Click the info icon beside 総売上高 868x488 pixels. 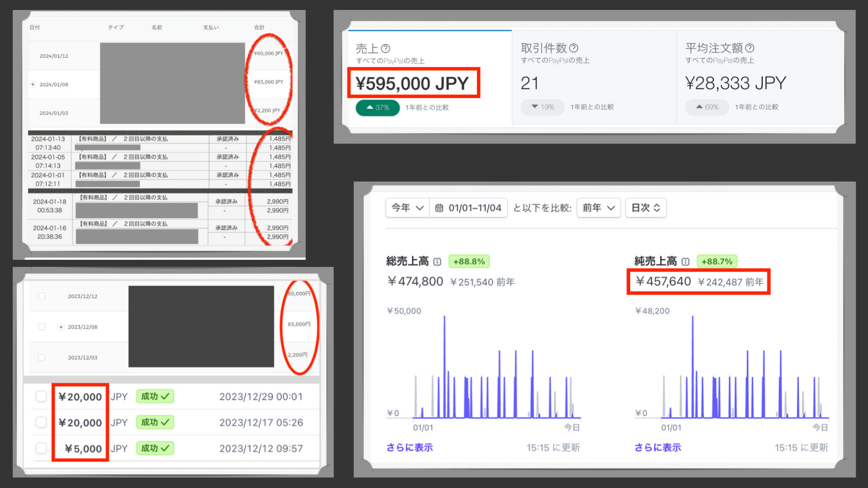pos(437,262)
